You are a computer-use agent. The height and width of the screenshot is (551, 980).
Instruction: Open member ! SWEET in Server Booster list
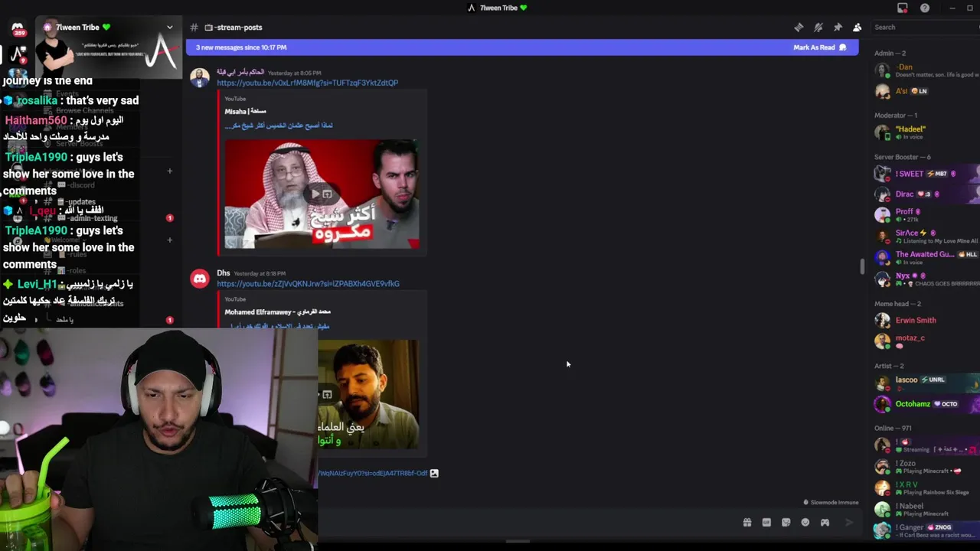click(x=926, y=174)
